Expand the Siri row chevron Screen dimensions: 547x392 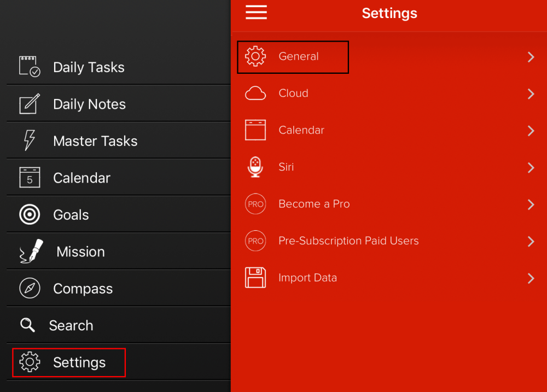point(531,167)
